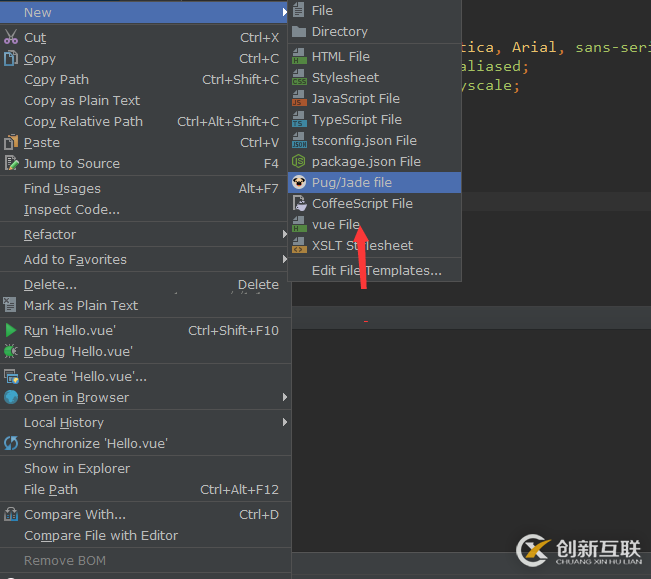Click the Jump to Source pencil icon
The width and height of the screenshot is (651, 579).
coord(11,163)
